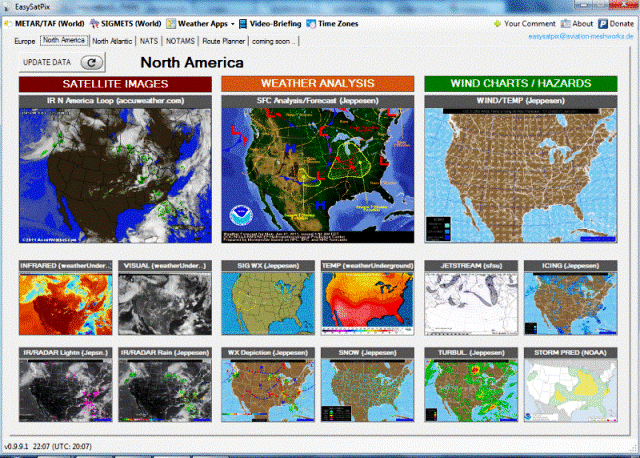The height and width of the screenshot is (458, 640).
Task: Open the SFC Analysis/Forecast chart
Action: [318, 175]
